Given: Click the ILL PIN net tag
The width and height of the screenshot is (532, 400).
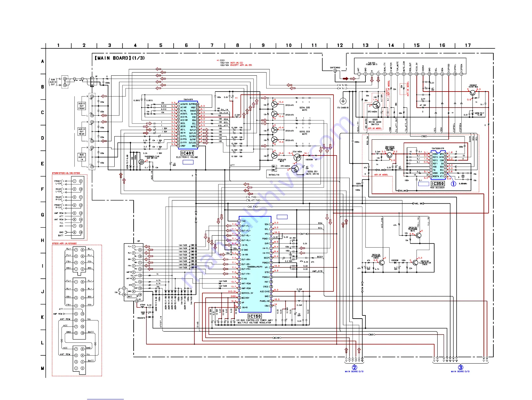Looking at the screenshot, I should click(x=251, y=197).
